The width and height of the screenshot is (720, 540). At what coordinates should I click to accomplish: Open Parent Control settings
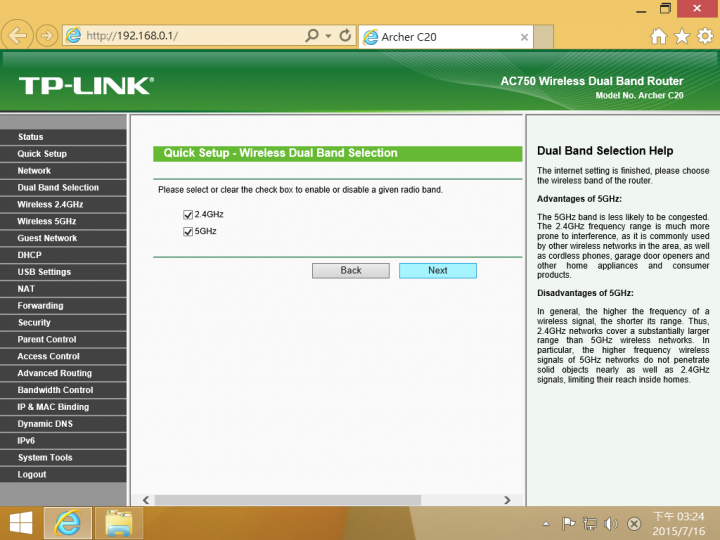(x=63, y=339)
